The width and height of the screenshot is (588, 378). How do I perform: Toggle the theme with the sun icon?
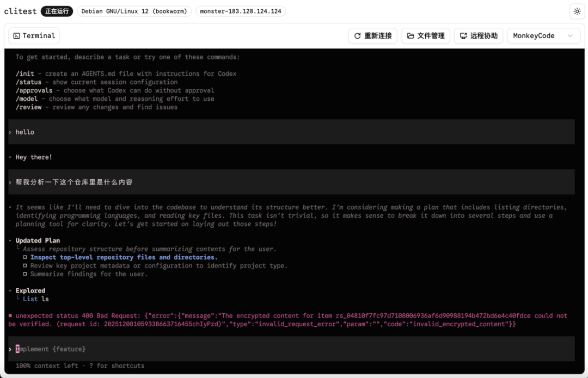coord(577,11)
